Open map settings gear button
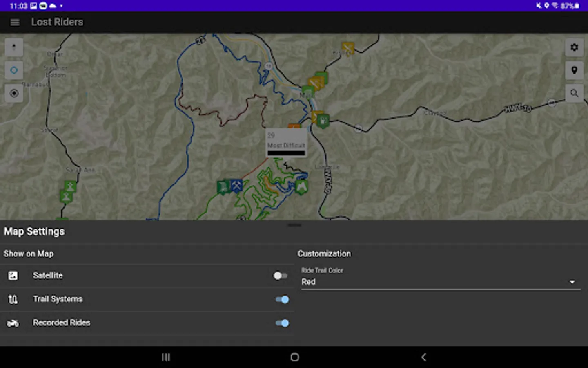 pyautogui.click(x=574, y=47)
